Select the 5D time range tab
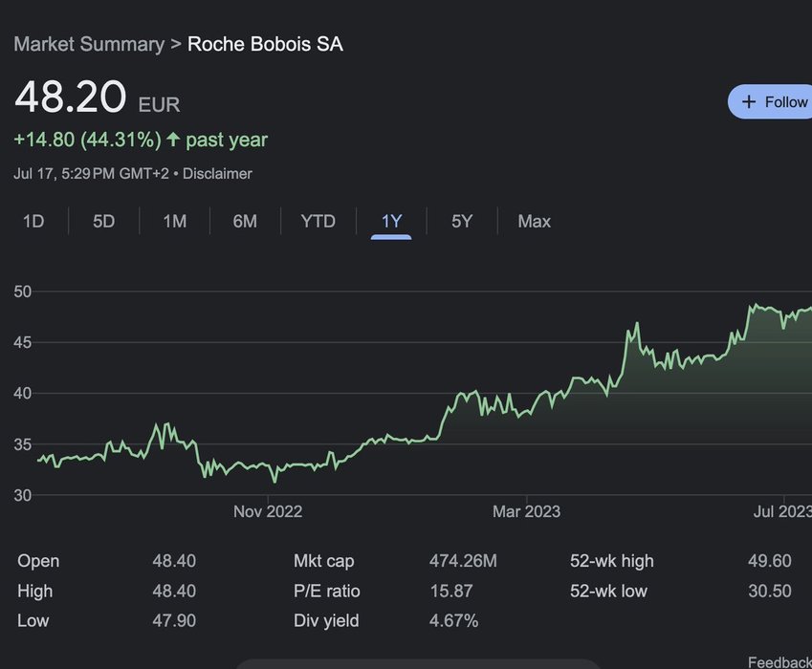 click(104, 222)
